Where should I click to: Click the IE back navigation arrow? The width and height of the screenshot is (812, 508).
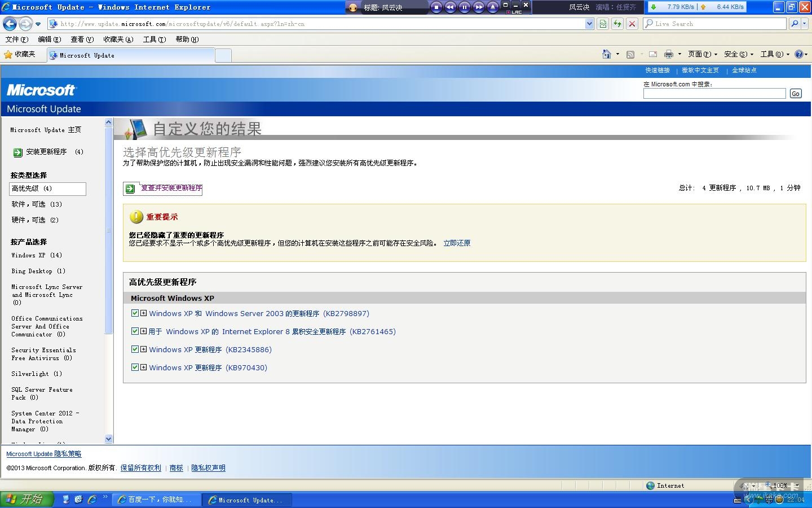(10, 24)
